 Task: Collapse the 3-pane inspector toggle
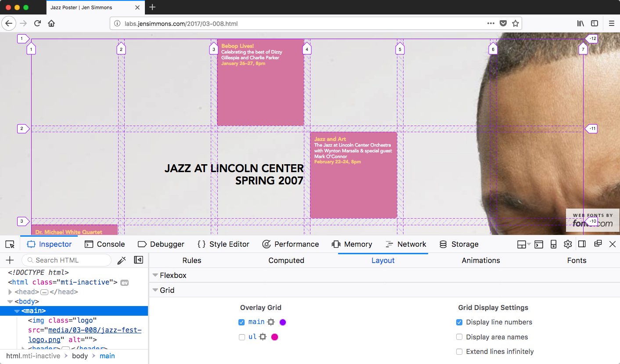click(138, 260)
